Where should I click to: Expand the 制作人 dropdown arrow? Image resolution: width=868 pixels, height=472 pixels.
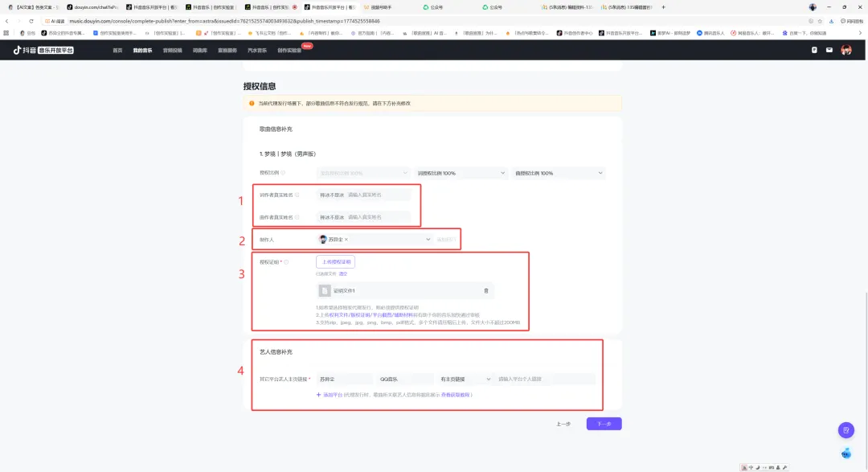pos(428,240)
